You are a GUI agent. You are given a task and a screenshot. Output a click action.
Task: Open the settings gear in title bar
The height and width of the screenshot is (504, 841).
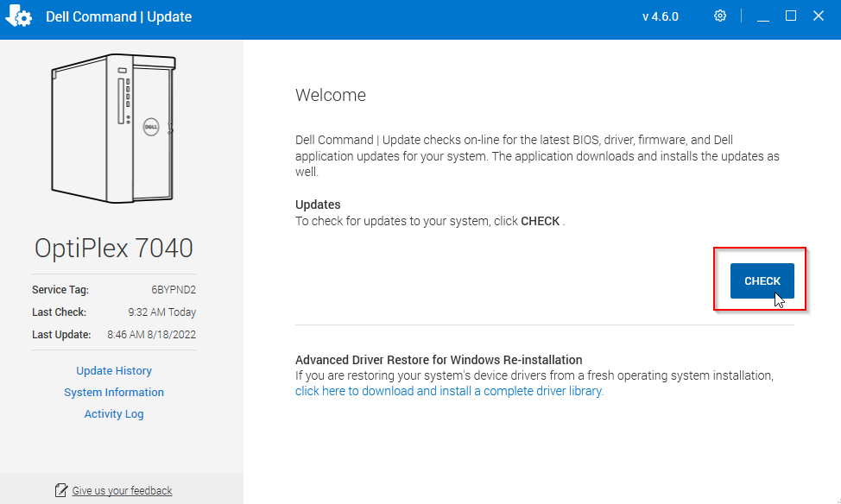pyautogui.click(x=720, y=16)
